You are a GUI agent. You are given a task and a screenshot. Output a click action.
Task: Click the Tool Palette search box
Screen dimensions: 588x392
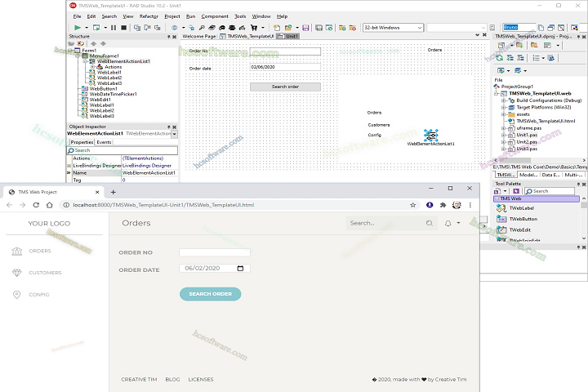point(550,191)
